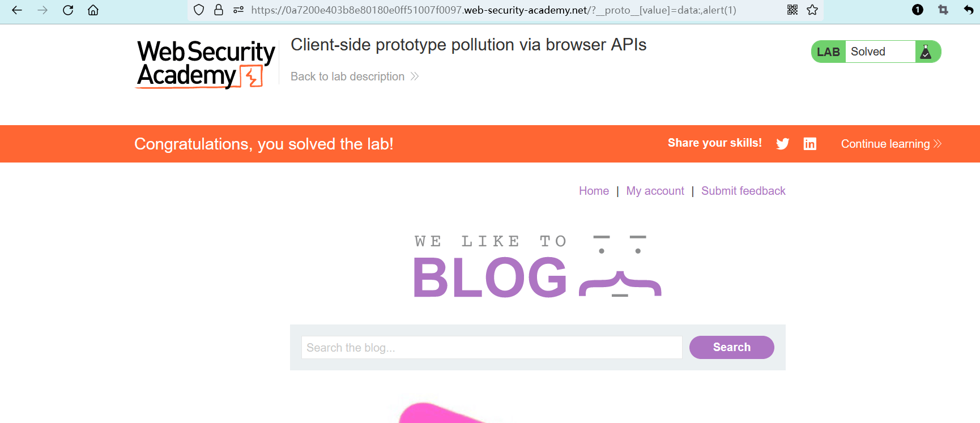Reload the current page
The height and width of the screenshot is (423, 980).
click(68, 10)
